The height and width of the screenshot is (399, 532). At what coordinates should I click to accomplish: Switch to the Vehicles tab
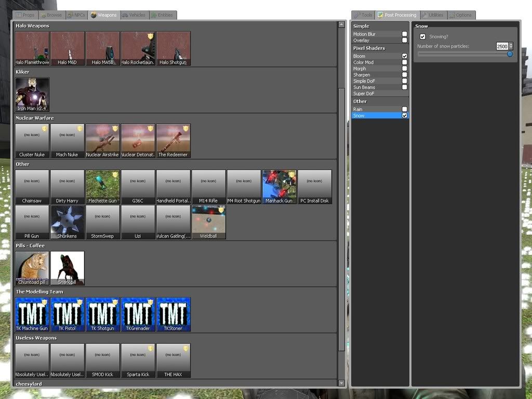tap(134, 15)
